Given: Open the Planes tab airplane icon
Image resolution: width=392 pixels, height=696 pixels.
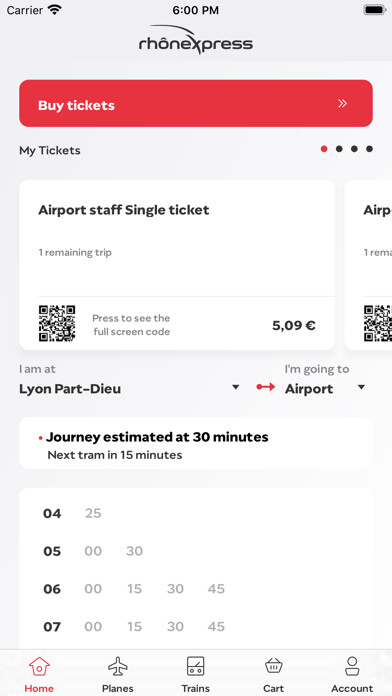Looking at the screenshot, I should click(x=118, y=667).
